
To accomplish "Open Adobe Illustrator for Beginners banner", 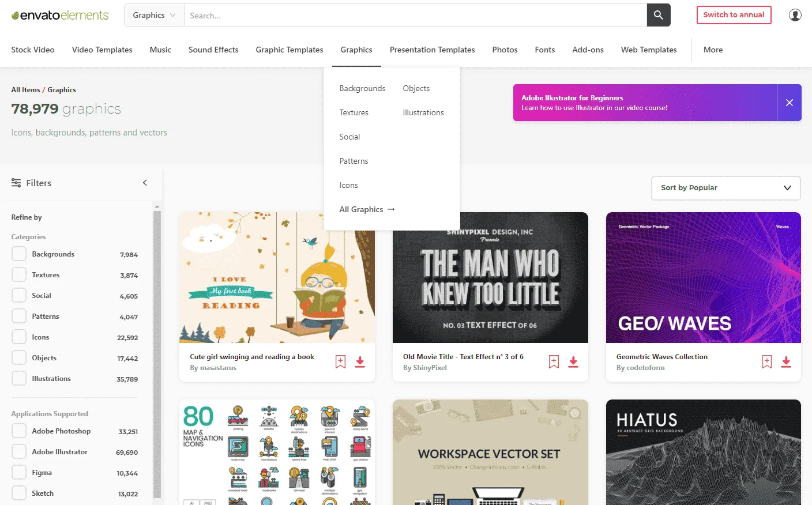I will [645, 103].
